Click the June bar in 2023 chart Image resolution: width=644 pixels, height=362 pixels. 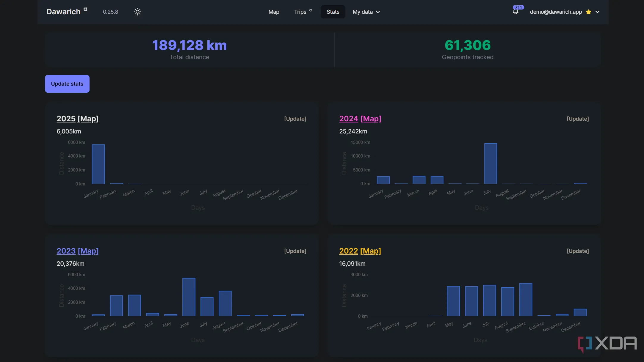point(189,297)
